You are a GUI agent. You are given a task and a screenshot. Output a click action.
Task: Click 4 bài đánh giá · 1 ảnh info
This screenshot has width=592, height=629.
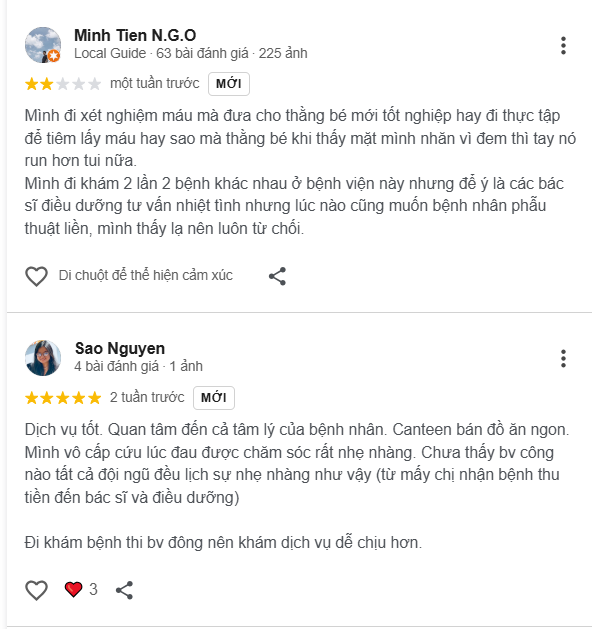pyautogui.click(x=138, y=366)
